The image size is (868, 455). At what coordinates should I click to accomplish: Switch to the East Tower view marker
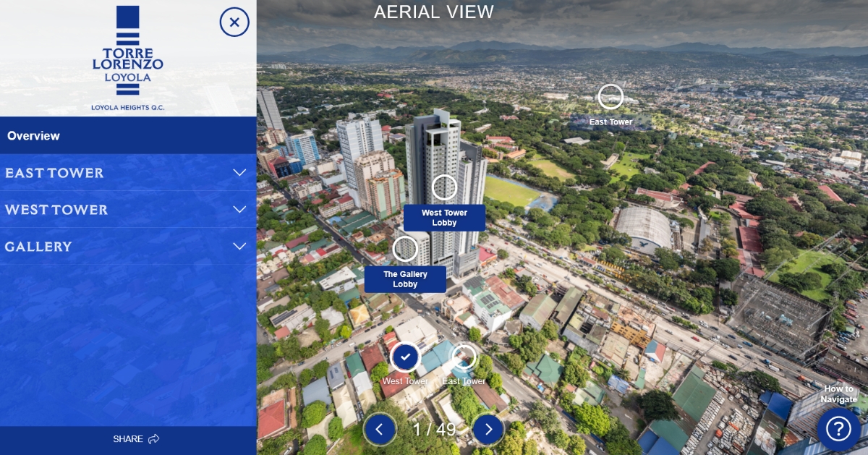point(464,357)
